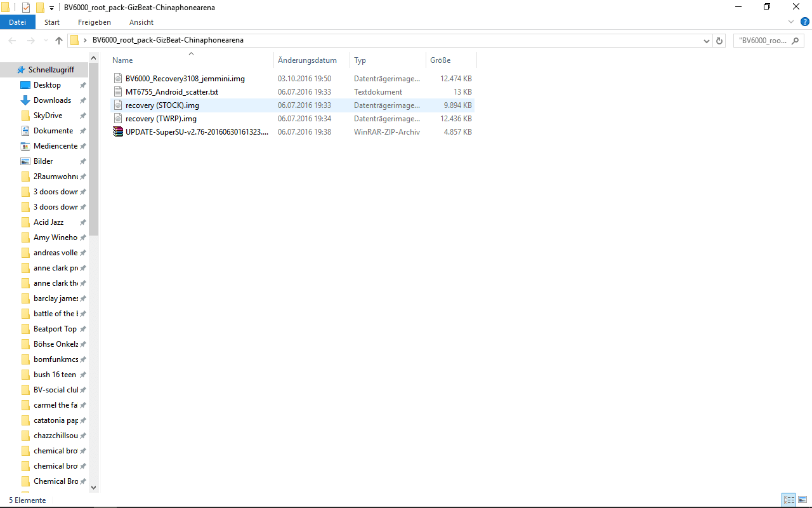Click the disk image icon of BV6000_Recovery3108_jemmini.img

tap(117, 79)
